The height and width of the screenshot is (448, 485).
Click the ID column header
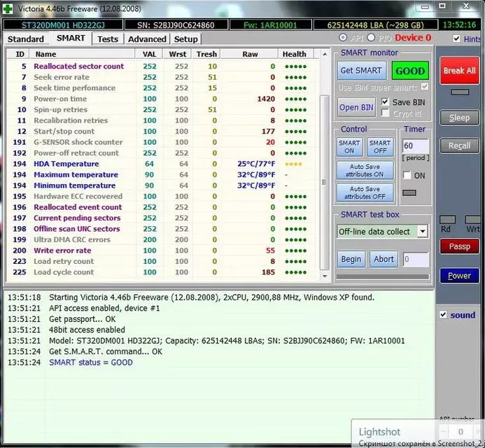pos(20,54)
